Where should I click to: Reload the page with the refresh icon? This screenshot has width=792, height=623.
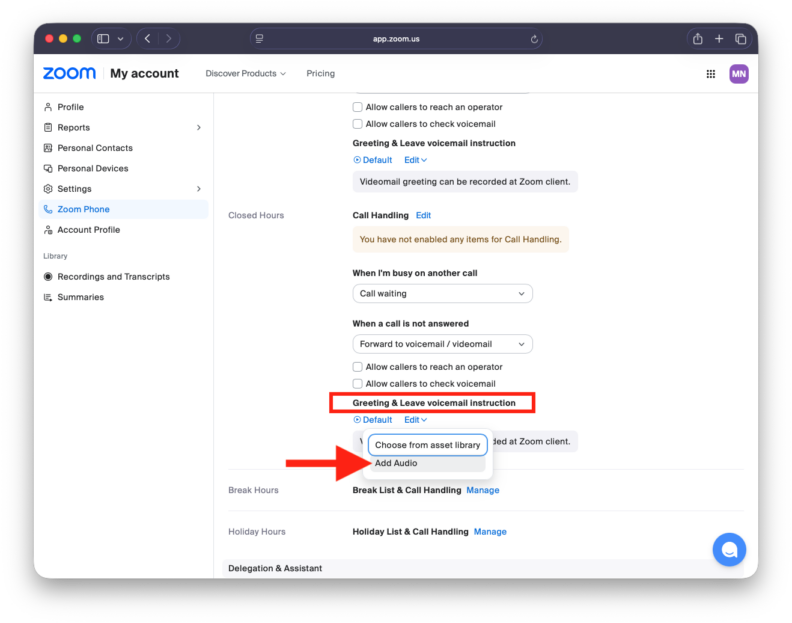(x=534, y=39)
